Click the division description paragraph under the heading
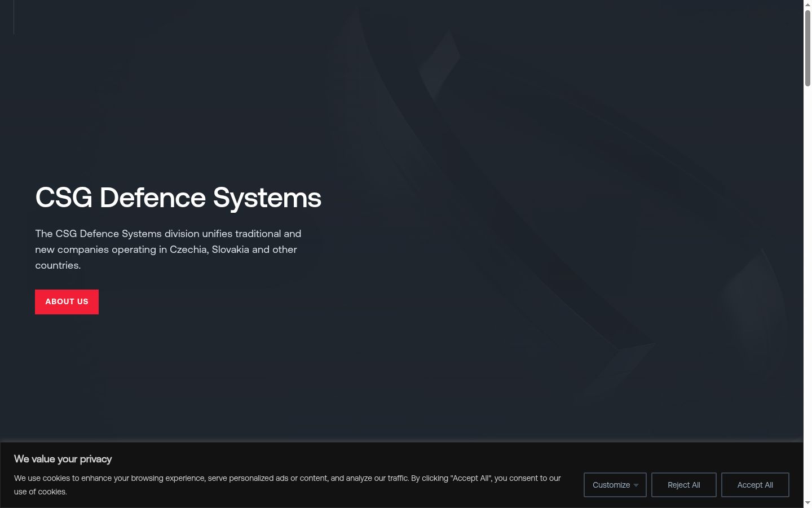 coord(168,249)
